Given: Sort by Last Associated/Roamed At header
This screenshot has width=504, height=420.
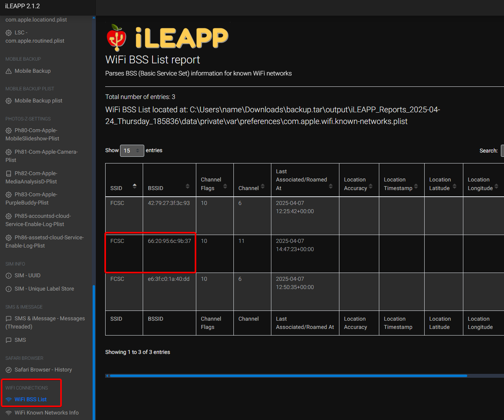Looking at the screenshot, I should pyautogui.click(x=305, y=180).
